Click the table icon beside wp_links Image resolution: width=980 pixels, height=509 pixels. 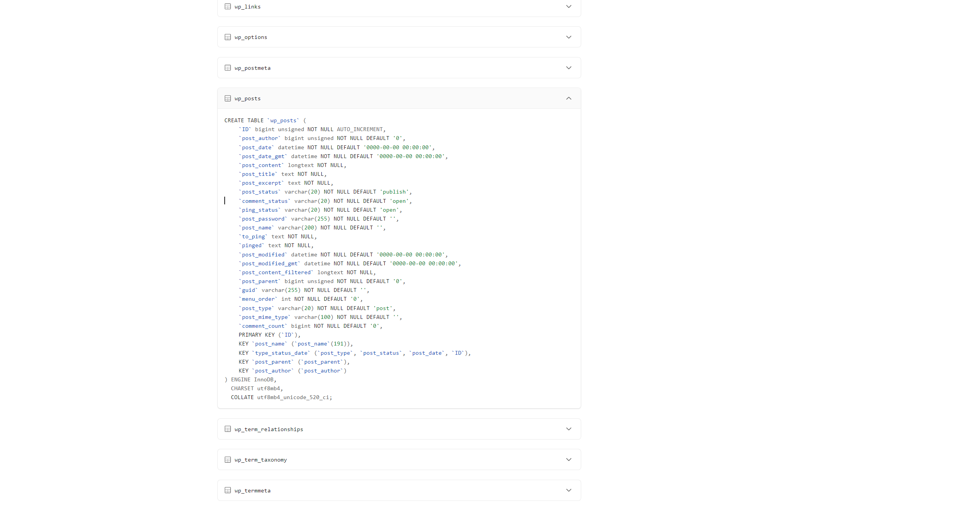point(228,7)
